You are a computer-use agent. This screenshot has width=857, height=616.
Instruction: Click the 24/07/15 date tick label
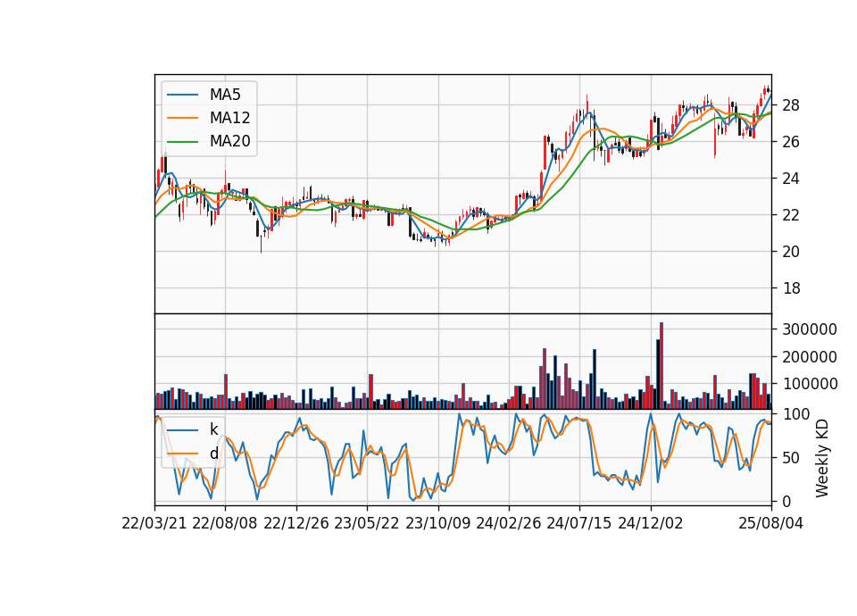click(579, 523)
